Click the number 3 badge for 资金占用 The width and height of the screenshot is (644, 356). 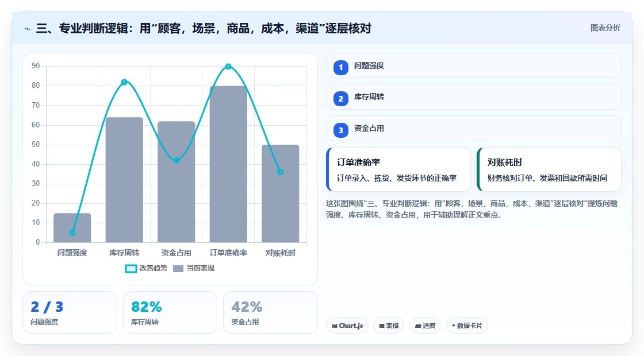pos(340,130)
